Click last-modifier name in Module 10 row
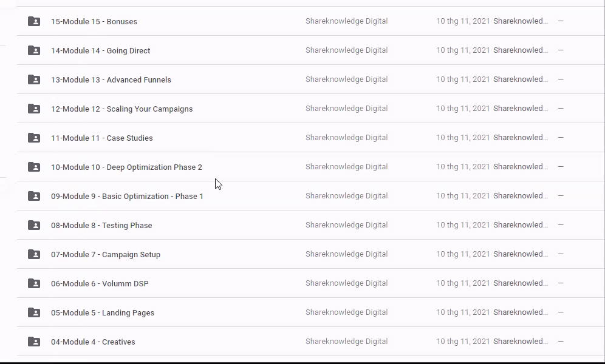The image size is (605, 364). click(x=521, y=167)
